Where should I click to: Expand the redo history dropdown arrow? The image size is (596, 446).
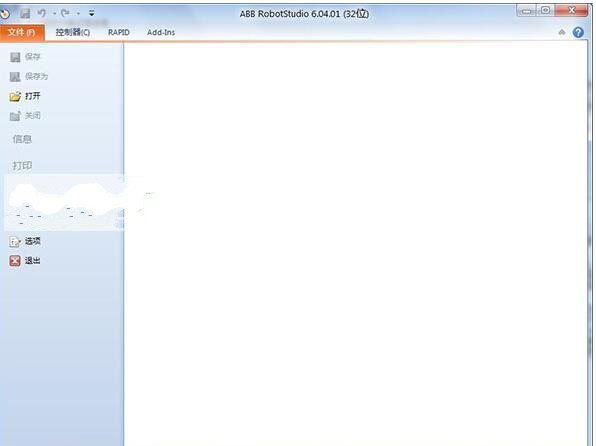[x=78, y=14]
